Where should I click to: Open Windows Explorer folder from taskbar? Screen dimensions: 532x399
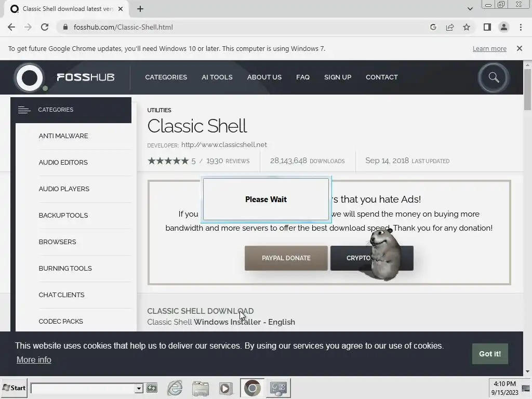(x=200, y=388)
